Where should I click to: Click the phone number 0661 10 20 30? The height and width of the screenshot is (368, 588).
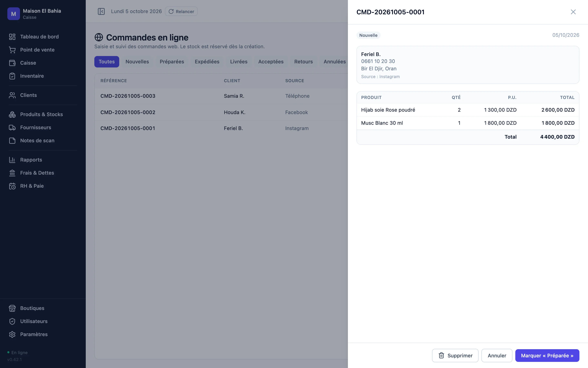(378, 61)
